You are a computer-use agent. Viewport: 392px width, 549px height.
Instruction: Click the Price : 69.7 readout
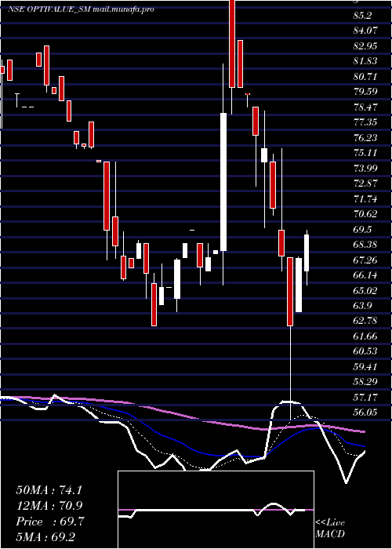pos(49,522)
